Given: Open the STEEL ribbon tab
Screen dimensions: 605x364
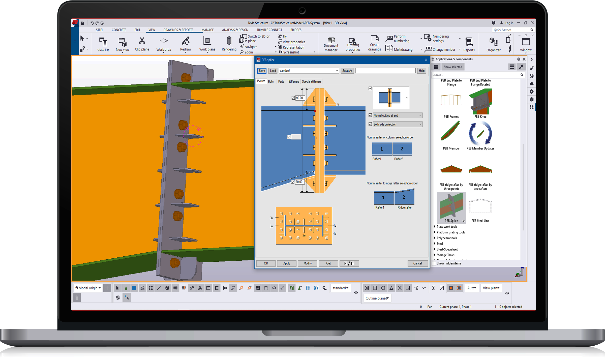Looking at the screenshot, I should coord(100,30).
